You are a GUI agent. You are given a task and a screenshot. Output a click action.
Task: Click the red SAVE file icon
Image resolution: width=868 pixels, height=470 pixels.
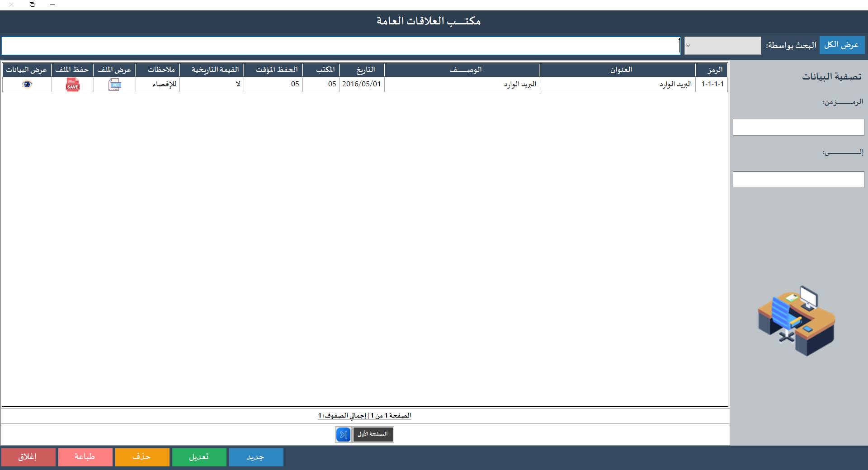click(72, 85)
